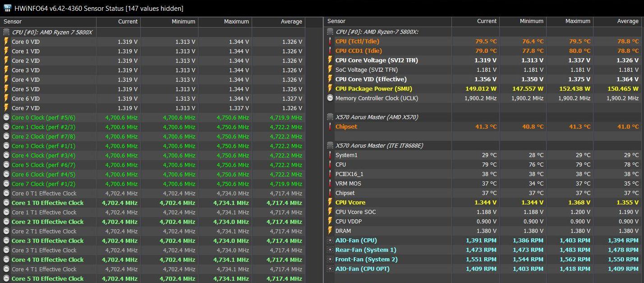The width and height of the screenshot is (644, 283).
Task: Click the clock icon beside Core 0 Clock (perf #5/6)
Action: point(6,117)
